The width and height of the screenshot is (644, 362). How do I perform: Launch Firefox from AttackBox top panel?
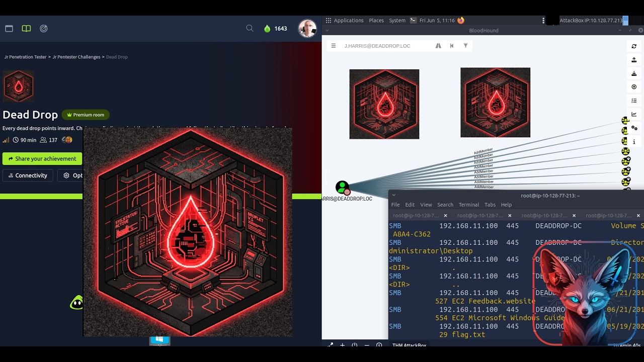click(x=460, y=21)
